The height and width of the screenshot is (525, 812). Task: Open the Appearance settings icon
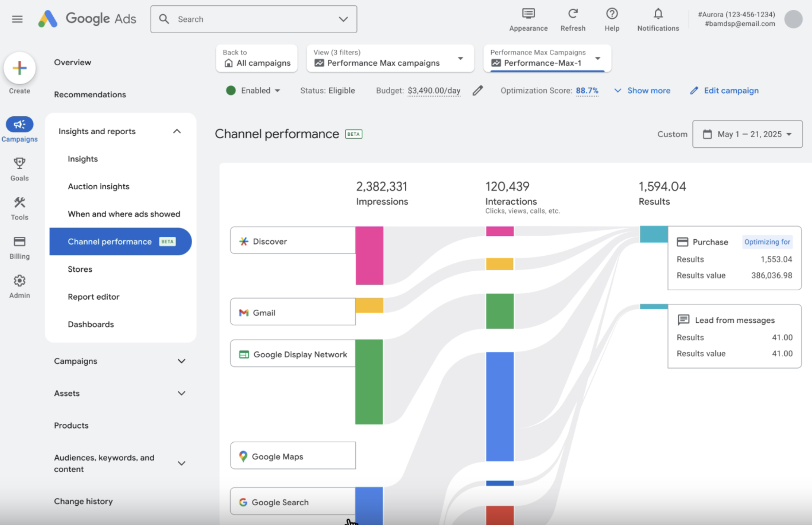pos(528,14)
